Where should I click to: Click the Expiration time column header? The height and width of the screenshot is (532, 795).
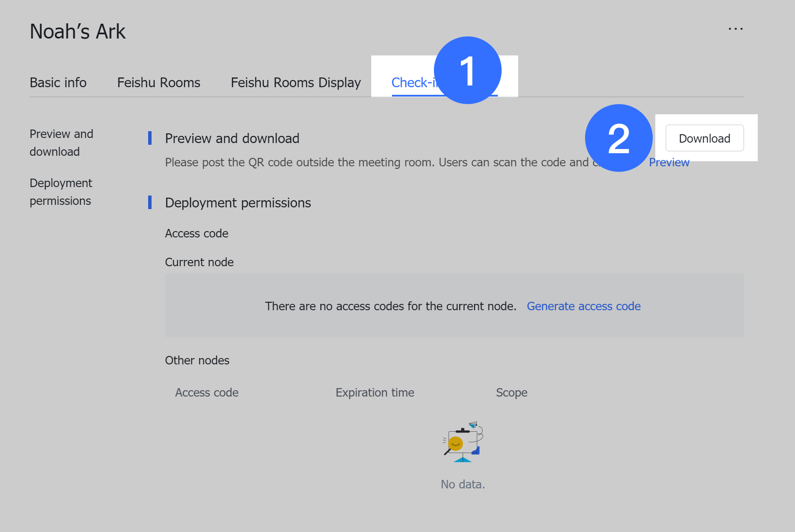coord(375,392)
